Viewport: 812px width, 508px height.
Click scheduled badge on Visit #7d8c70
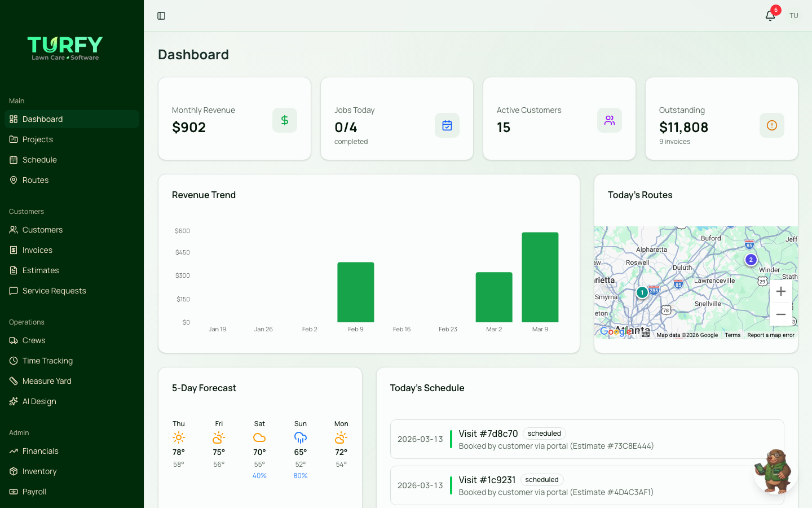(x=544, y=433)
